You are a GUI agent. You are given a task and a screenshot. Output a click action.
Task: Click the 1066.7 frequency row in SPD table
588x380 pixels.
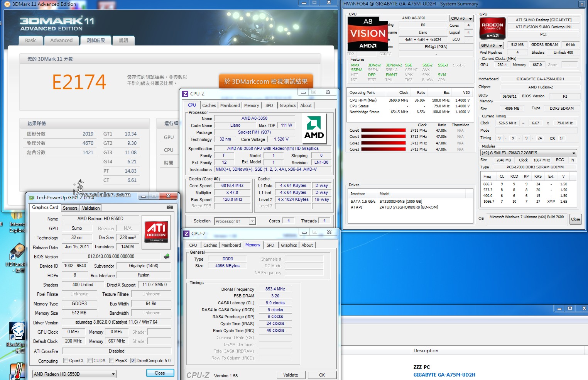pyautogui.click(x=529, y=202)
